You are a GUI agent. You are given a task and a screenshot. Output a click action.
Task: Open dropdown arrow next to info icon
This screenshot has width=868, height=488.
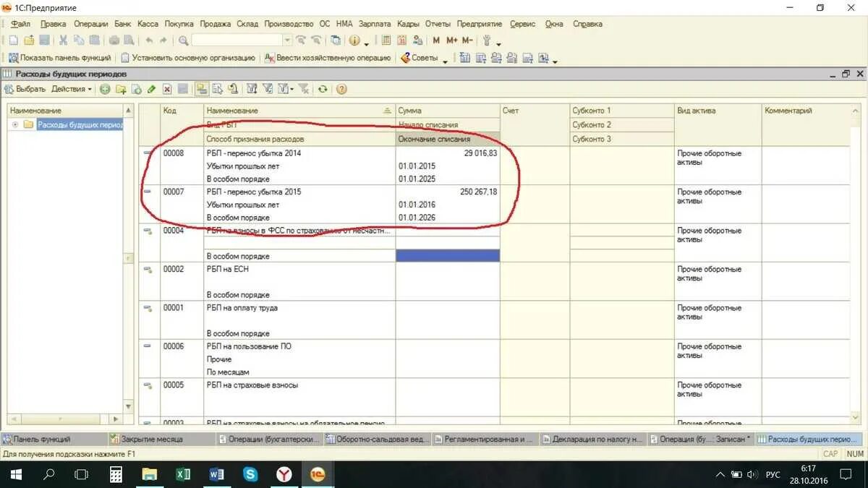[367, 43]
